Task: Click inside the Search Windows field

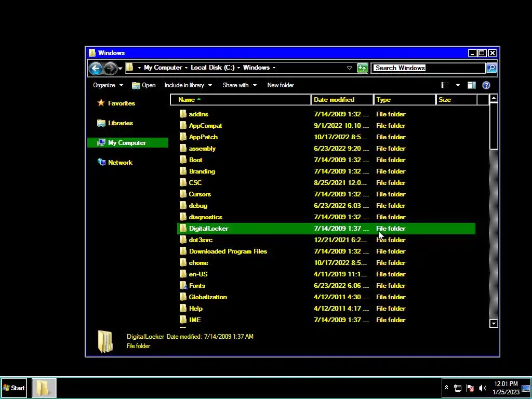Action: [x=428, y=68]
